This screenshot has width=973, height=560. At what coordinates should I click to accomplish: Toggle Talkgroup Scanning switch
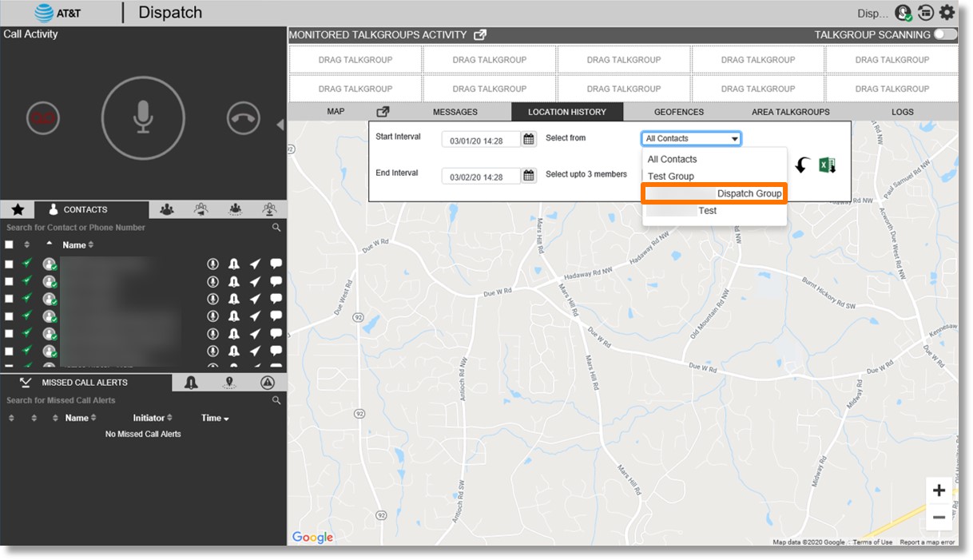(x=945, y=34)
